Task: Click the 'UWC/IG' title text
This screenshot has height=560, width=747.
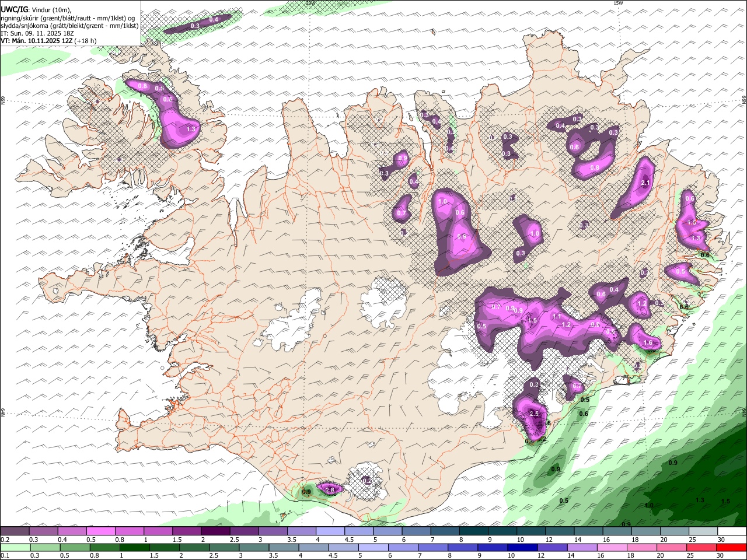Action: [14, 9]
